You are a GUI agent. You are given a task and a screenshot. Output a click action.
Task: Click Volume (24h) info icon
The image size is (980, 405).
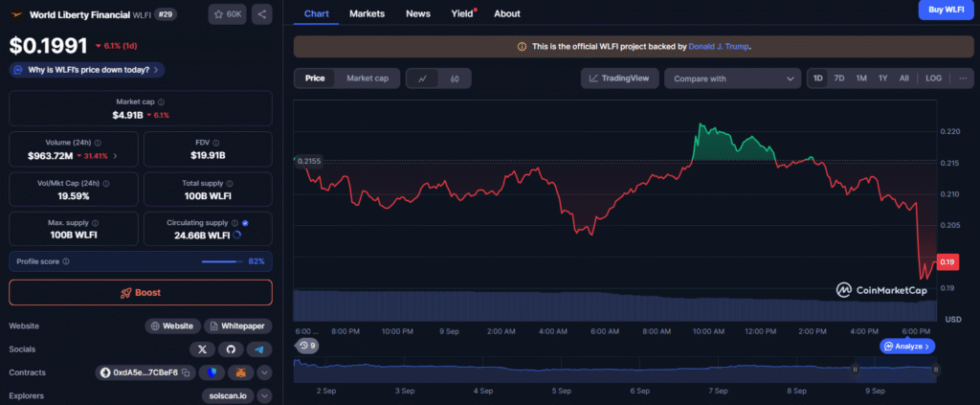(x=98, y=143)
